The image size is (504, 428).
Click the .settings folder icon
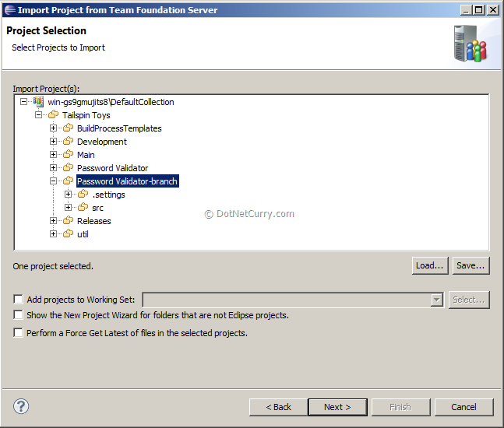point(83,194)
